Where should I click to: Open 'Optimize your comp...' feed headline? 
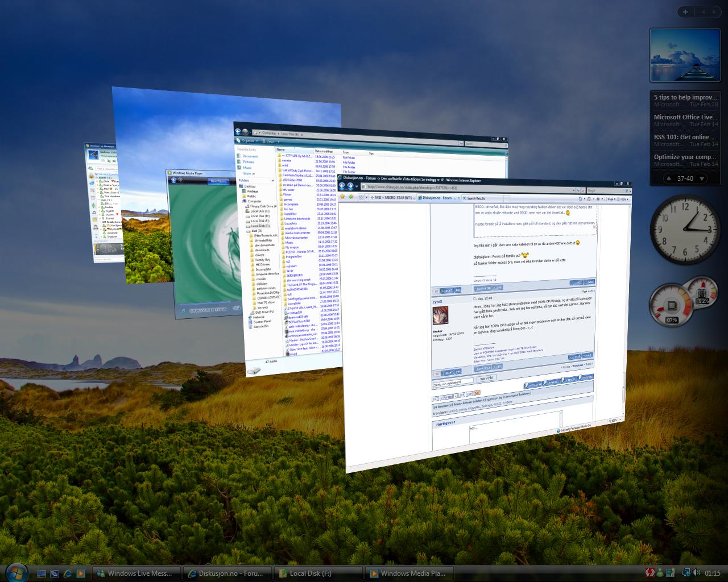coord(685,157)
